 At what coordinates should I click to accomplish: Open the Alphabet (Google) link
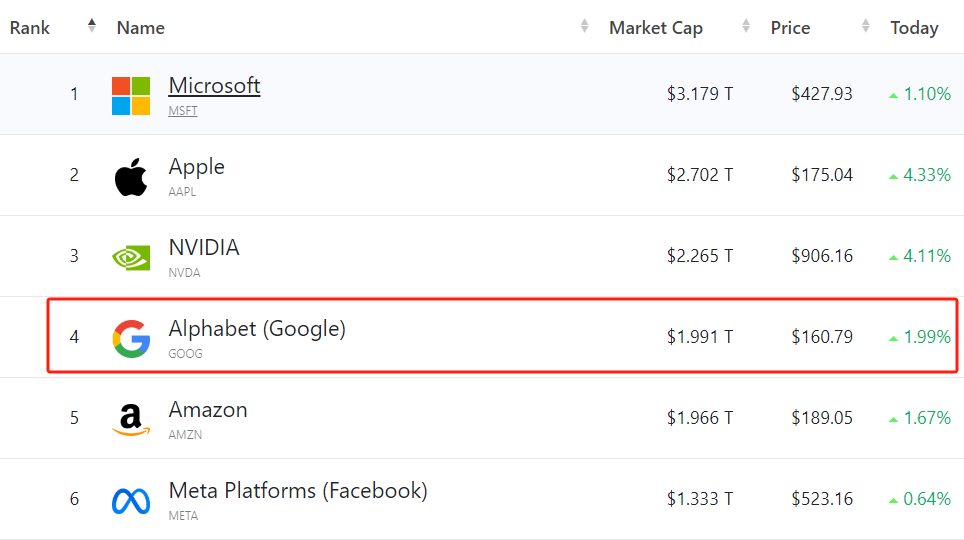click(257, 329)
